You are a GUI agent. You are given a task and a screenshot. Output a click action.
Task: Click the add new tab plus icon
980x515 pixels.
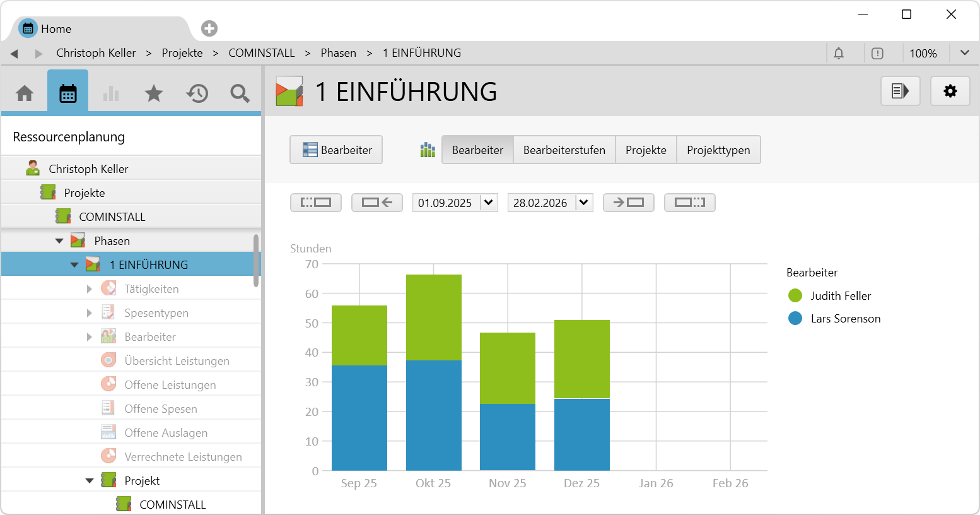[x=209, y=28]
